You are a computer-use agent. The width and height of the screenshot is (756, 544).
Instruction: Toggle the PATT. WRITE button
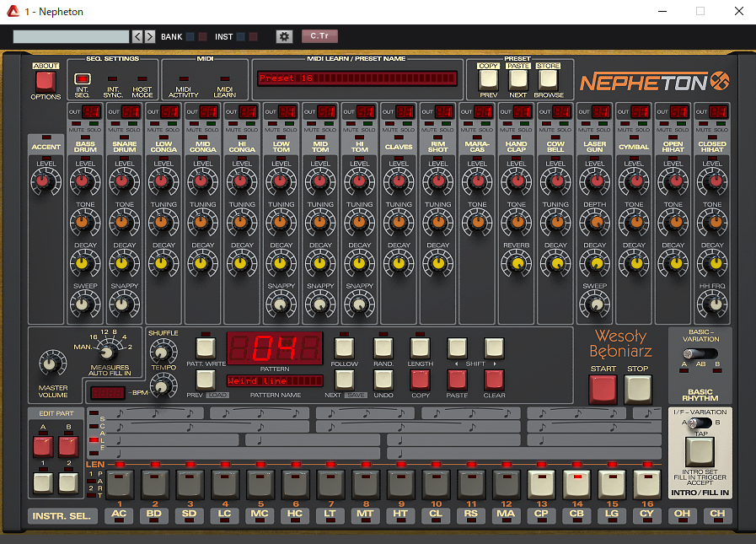pos(206,347)
